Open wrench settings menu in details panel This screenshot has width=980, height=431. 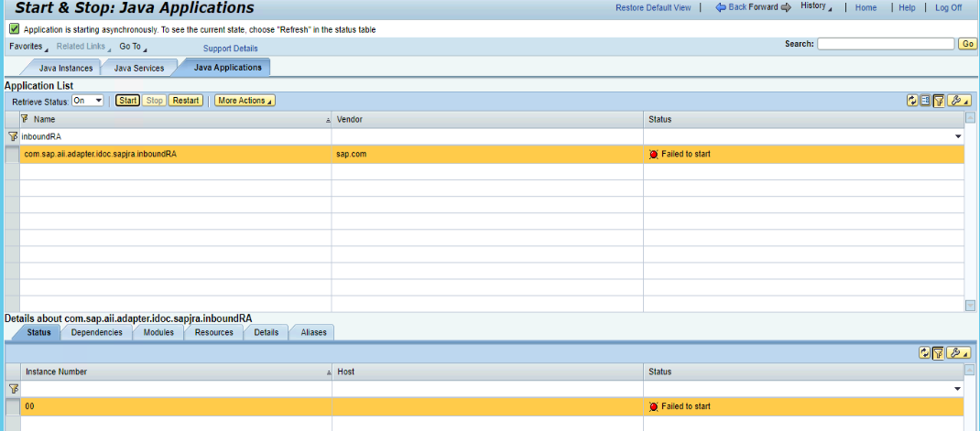959,353
